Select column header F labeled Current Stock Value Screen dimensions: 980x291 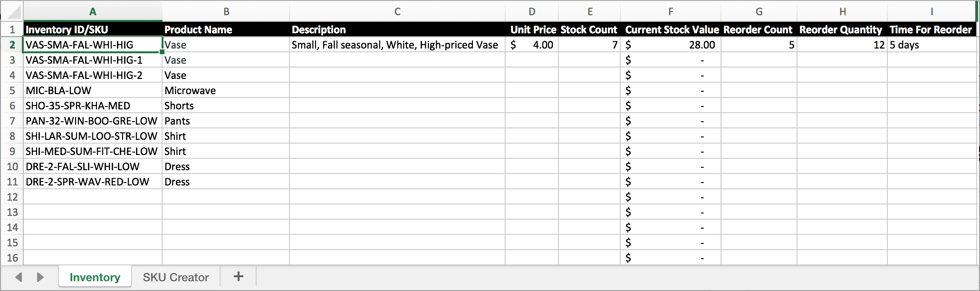tap(670, 11)
